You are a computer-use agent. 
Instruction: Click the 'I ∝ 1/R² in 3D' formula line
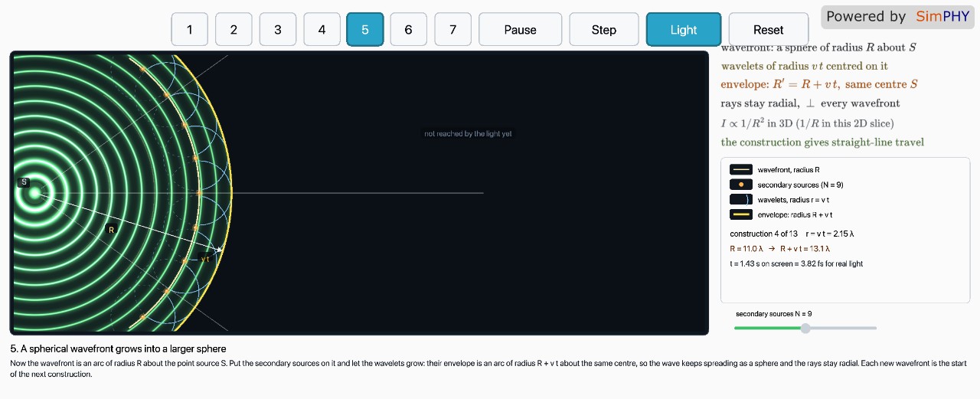pyautogui.click(x=807, y=123)
